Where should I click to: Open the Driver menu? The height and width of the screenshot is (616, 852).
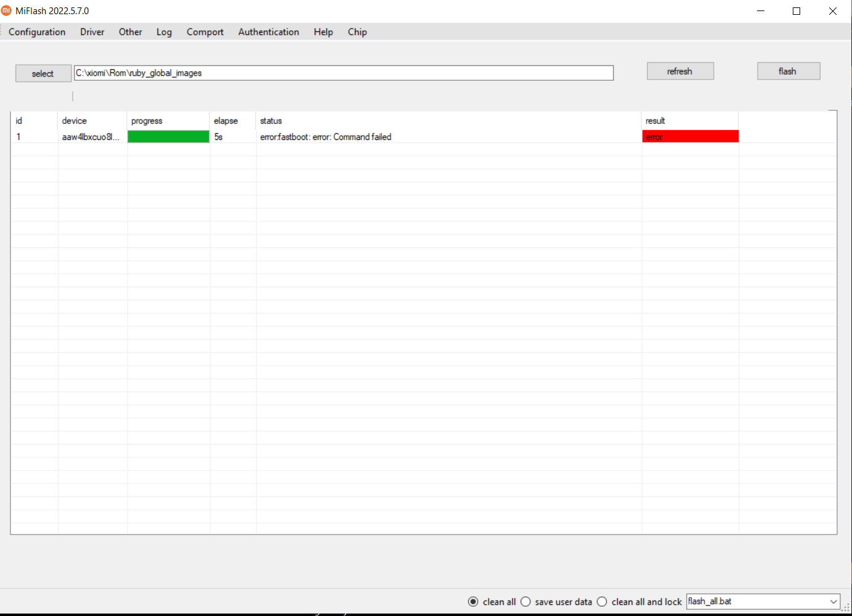[92, 32]
